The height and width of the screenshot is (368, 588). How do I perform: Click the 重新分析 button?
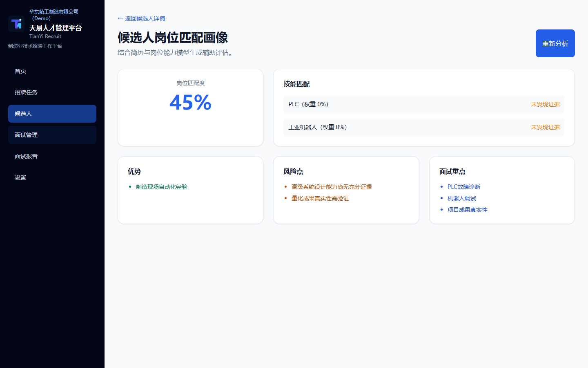pyautogui.click(x=555, y=43)
